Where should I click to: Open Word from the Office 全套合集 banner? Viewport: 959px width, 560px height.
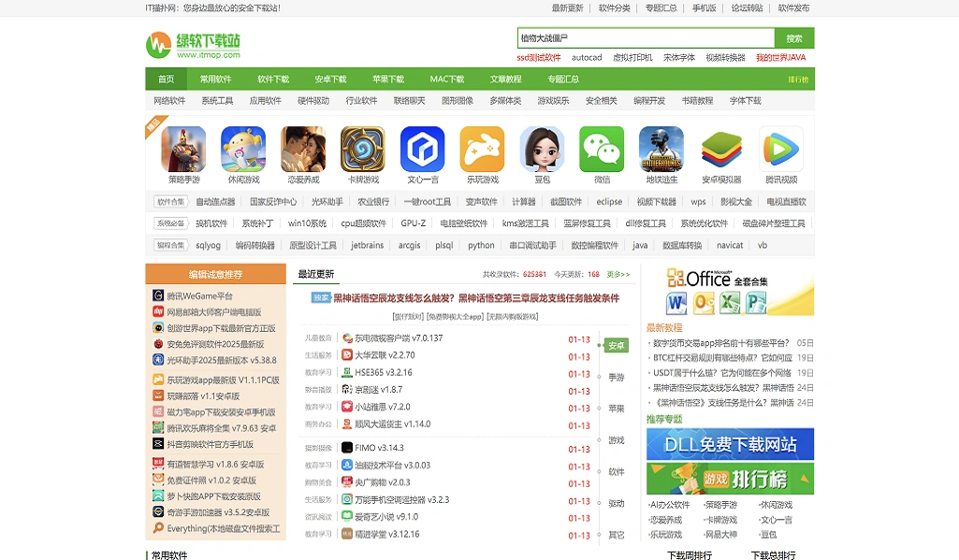point(677,305)
